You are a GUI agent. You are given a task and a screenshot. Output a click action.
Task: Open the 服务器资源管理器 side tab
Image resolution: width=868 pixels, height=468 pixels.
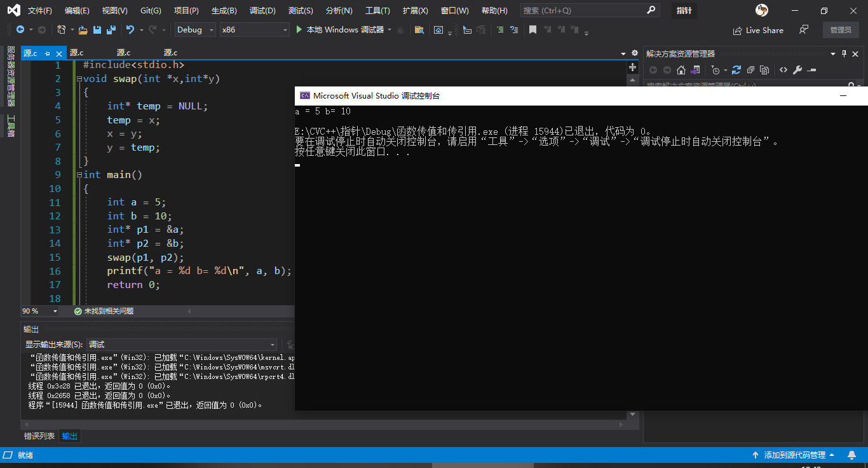click(x=11, y=76)
